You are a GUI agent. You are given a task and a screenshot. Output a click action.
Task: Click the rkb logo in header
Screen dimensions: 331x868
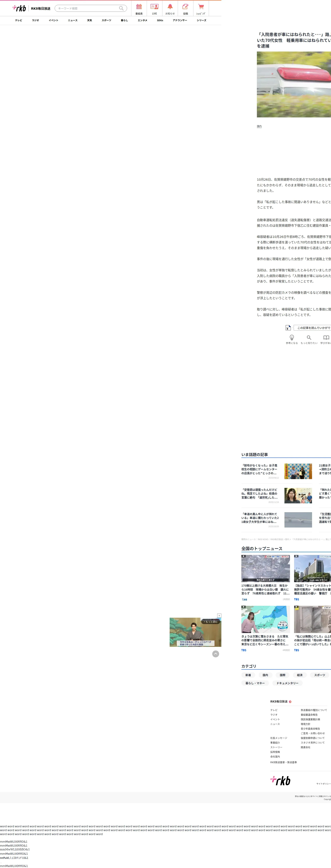[x=19, y=8]
